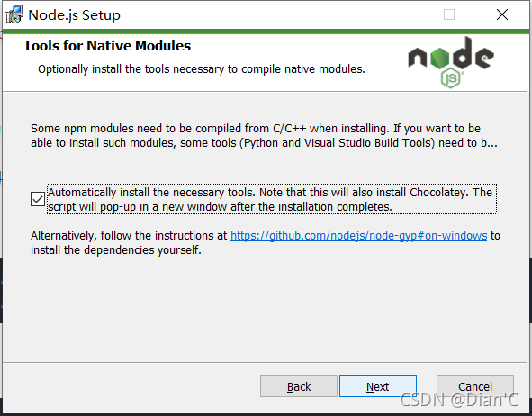This screenshot has height=416, width=532.
Task: Click the 'Alternatively, follow the instructions' text
Action: pyautogui.click(x=129, y=236)
